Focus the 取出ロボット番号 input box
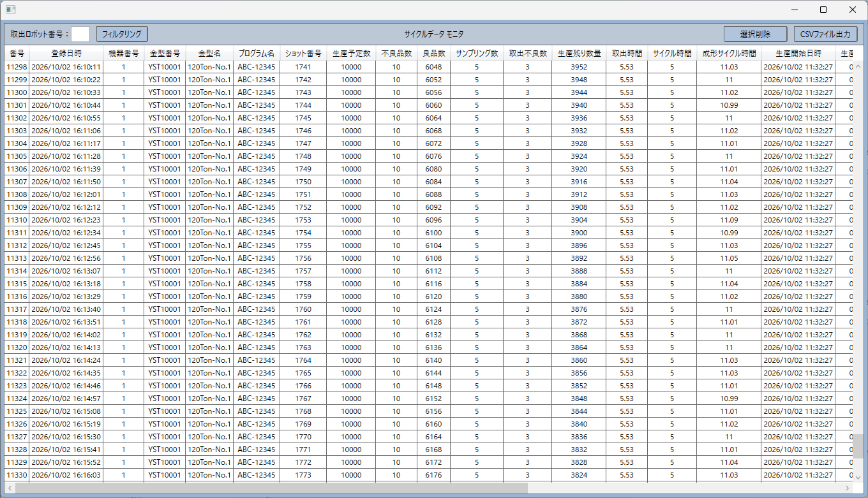The image size is (868, 498). 80,34
